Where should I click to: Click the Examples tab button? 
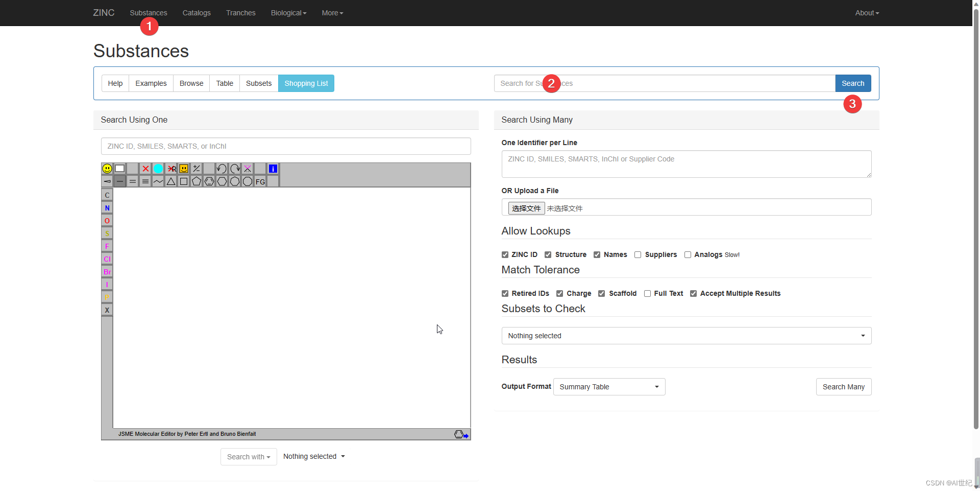point(151,83)
